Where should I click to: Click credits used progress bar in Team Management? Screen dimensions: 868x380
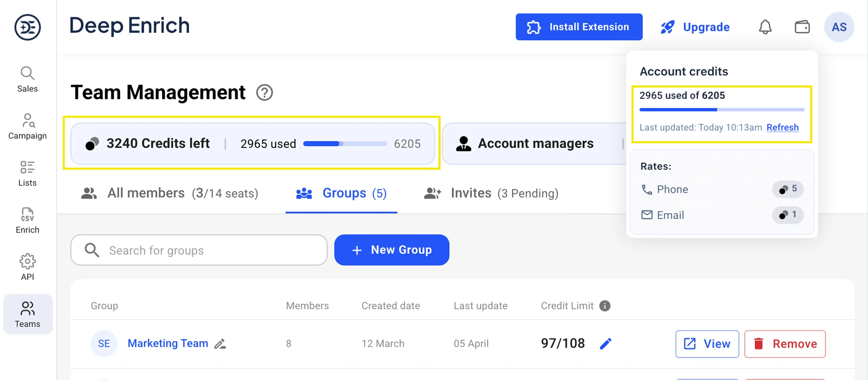(x=345, y=144)
